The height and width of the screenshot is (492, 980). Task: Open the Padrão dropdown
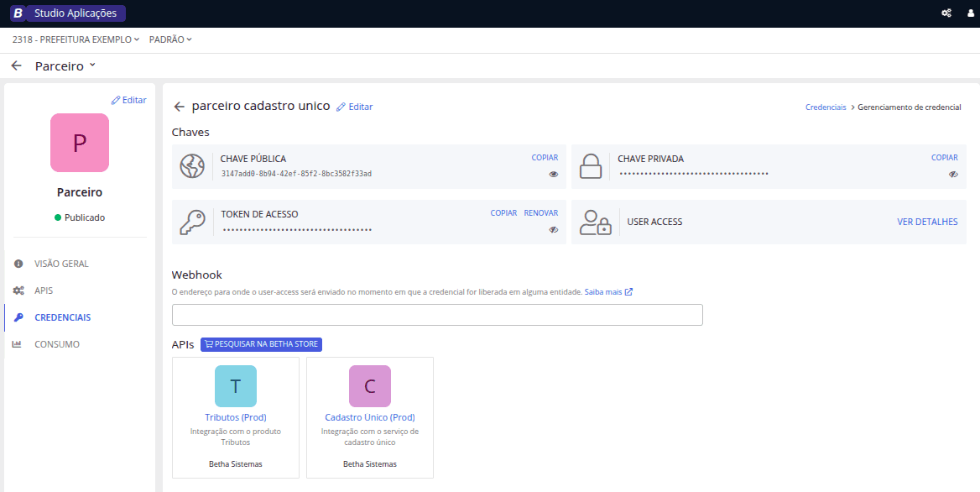[170, 39]
